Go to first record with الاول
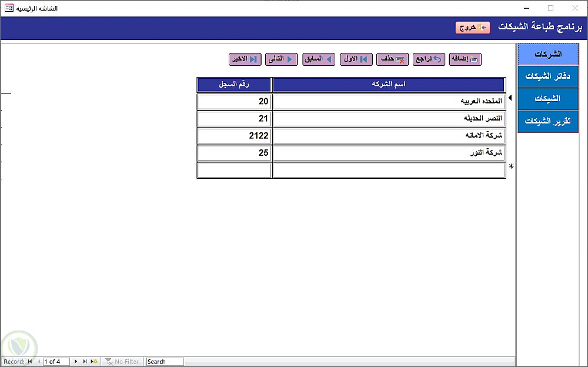 pos(356,59)
